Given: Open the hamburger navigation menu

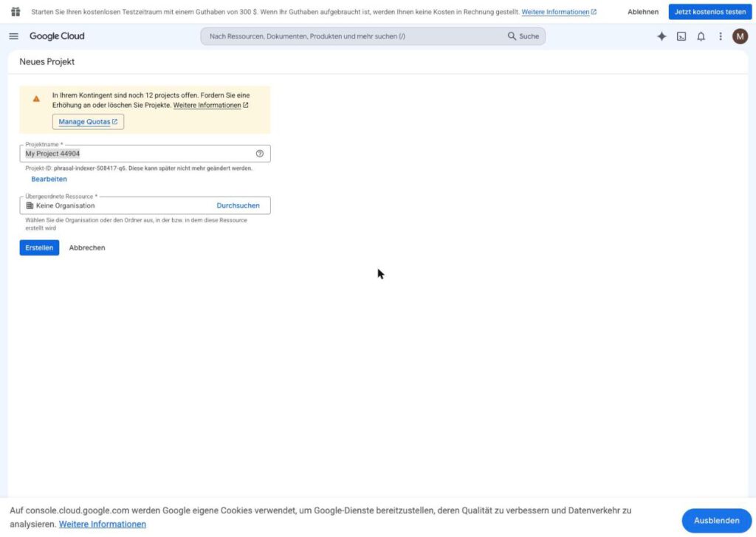Looking at the screenshot, I should pos(13,36).
